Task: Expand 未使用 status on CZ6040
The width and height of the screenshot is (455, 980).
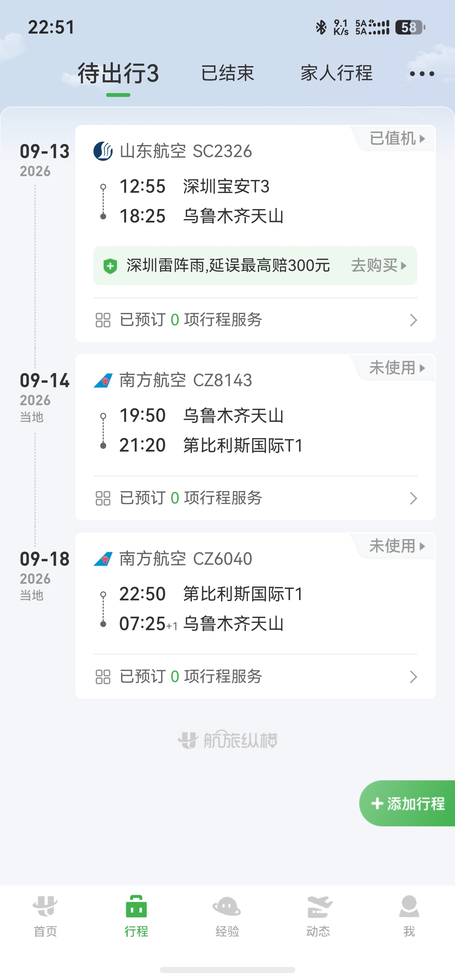Action: (397, 546)
